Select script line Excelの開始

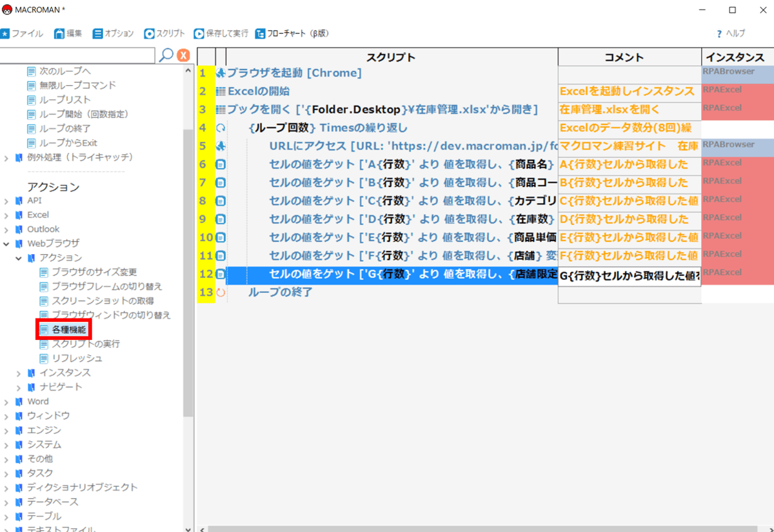[x=392, y=92]
